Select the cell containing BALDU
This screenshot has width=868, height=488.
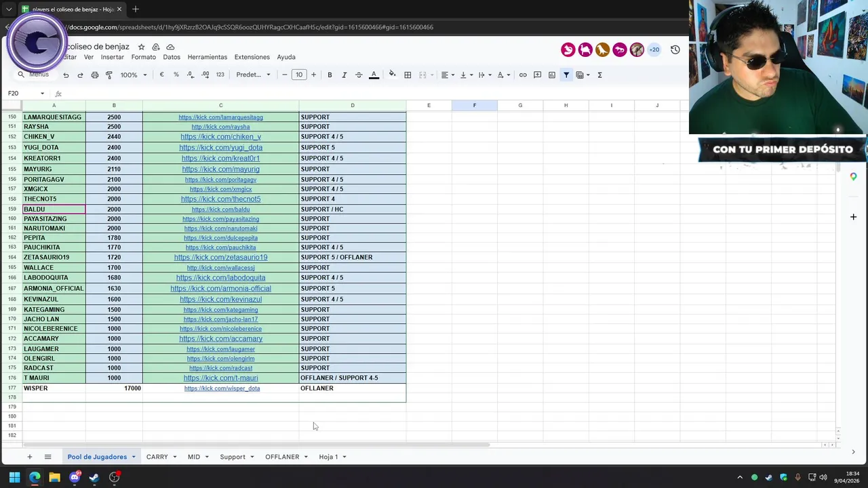point(54,209)
